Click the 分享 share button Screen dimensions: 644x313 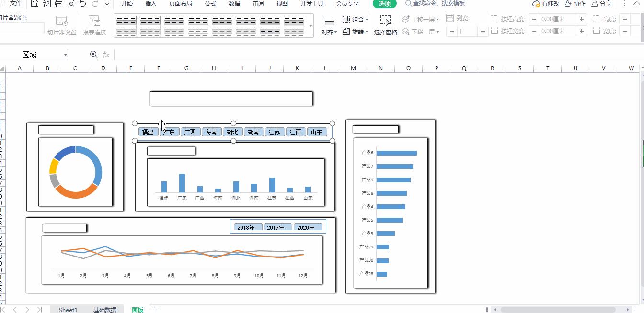[601, 3]
